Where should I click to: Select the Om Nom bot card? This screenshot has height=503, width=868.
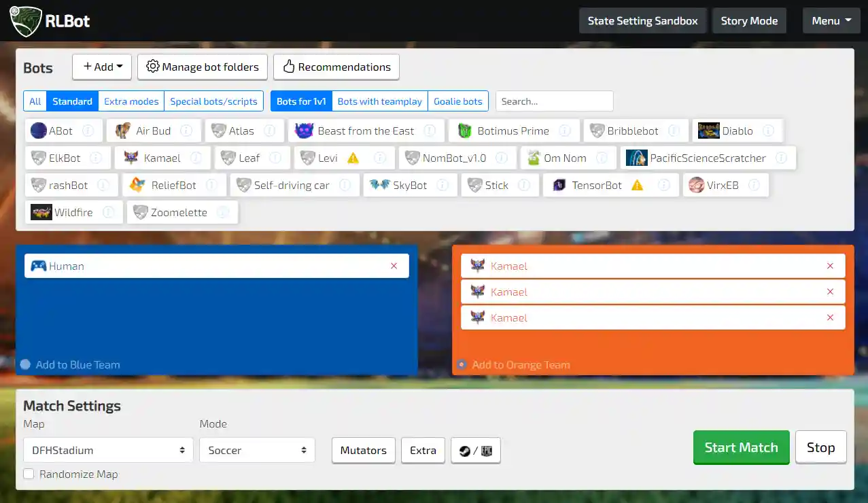click(568, 158)
